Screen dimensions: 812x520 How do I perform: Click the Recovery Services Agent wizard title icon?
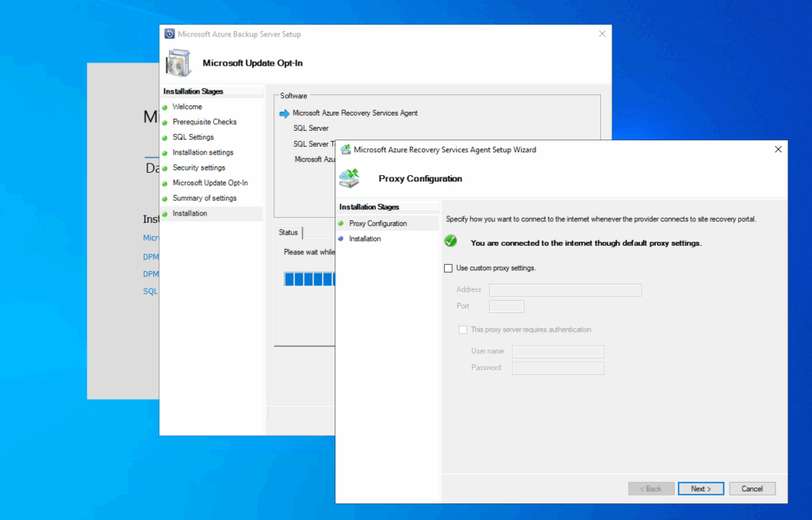[x=346, y=149]
